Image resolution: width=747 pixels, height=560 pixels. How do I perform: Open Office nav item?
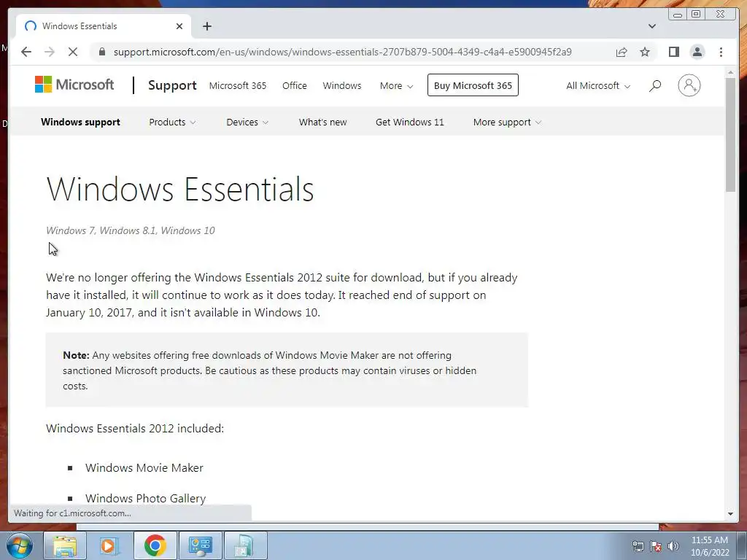(295, 86)
